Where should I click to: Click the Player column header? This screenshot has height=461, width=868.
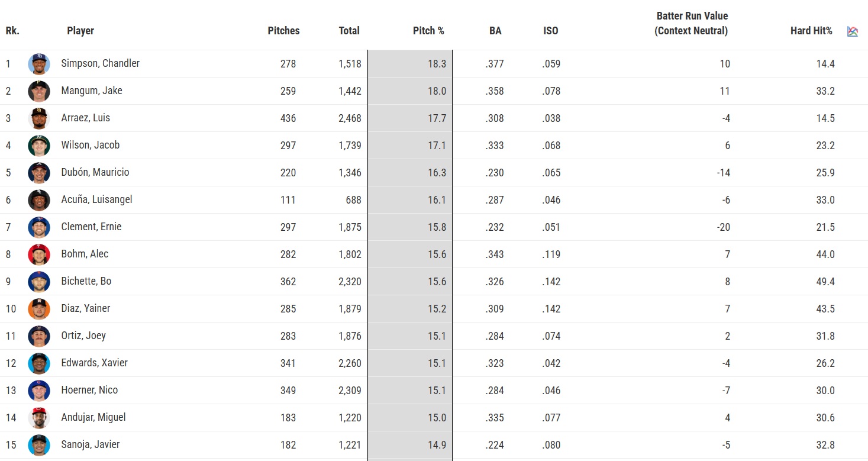pyautogui.click(x=80, y=31)
